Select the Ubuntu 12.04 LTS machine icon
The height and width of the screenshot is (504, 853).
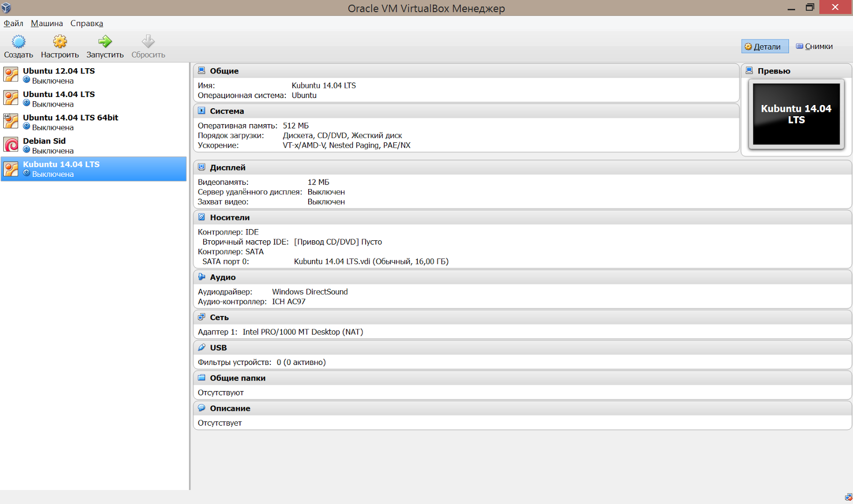point(11,75)
